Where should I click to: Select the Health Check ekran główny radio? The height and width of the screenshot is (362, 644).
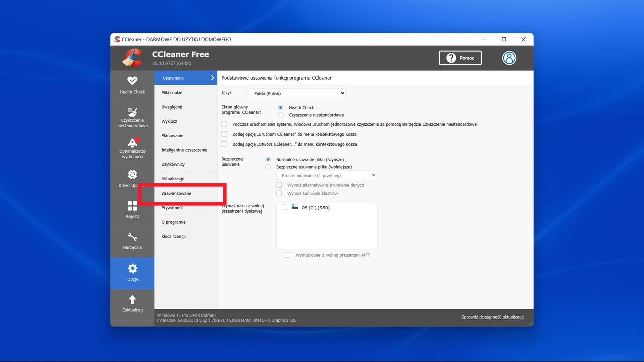click(281, 107)
